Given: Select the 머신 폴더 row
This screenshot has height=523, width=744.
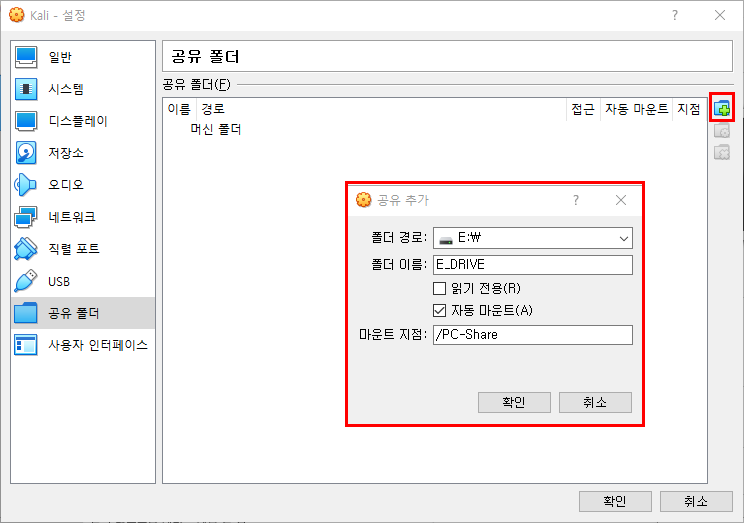Looking at the screenshot, I should click(x=435, y=130).
